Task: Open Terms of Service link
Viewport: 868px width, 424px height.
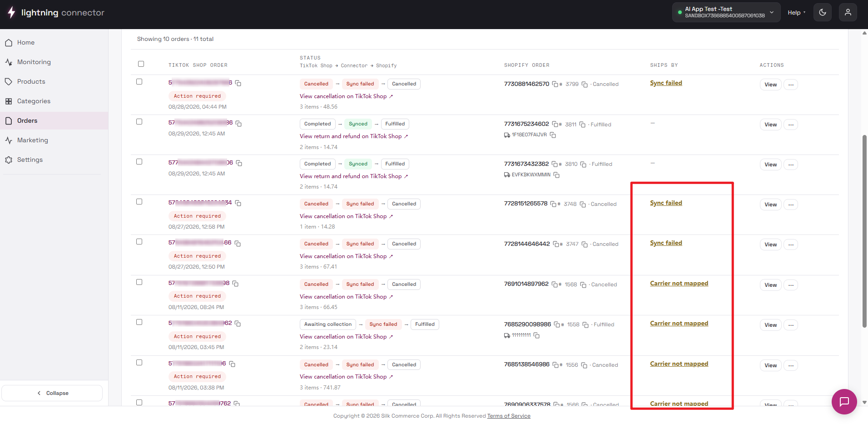Action: pyautogui.click(x=509, y=416)
